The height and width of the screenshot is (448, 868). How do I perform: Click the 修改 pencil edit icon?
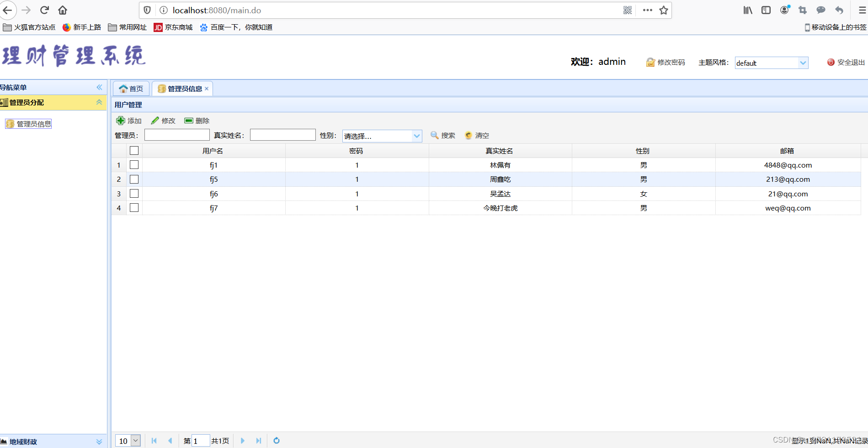point(155,121)
